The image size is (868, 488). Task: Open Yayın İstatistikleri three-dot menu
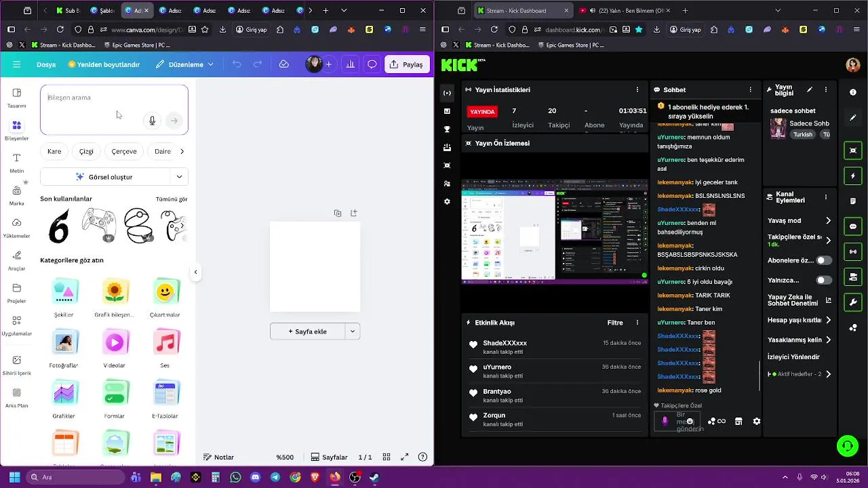coord(637,89)
